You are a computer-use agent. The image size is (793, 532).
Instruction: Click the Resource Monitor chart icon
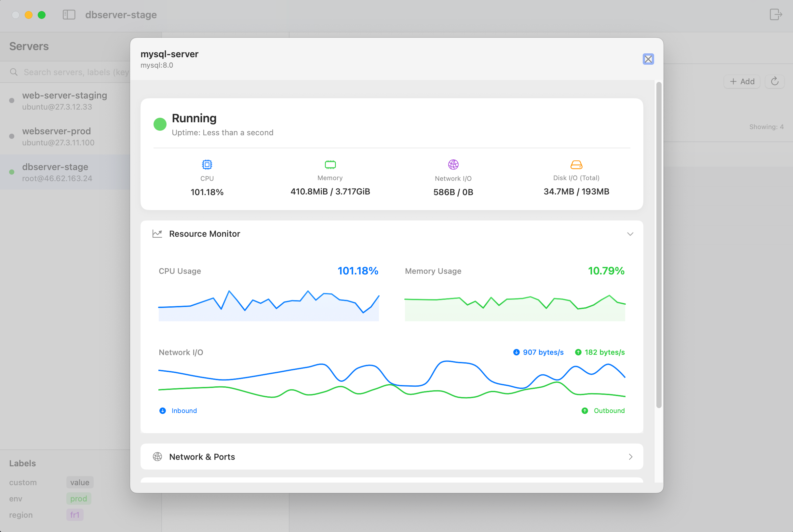point(157,234)
